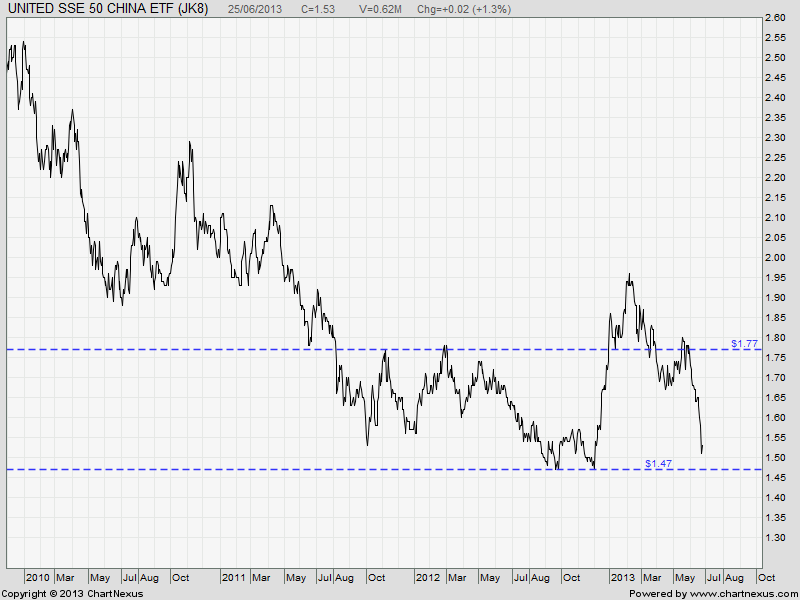Click the 1.80 price axis label

(x=775, y=338)
